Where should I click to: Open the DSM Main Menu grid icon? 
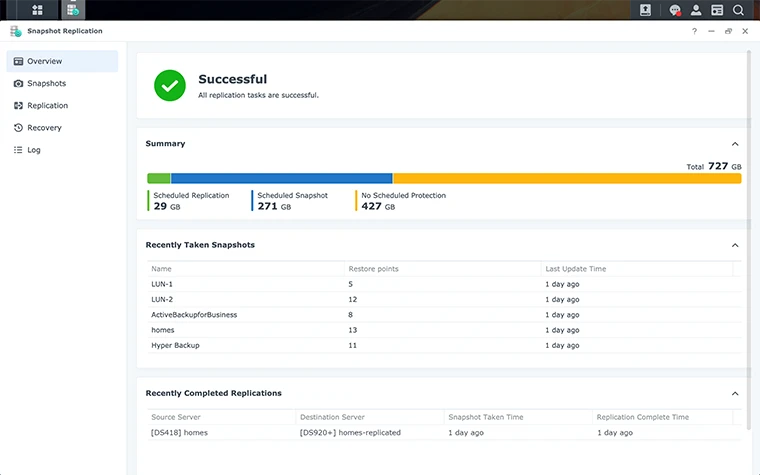tap(37, 10)
